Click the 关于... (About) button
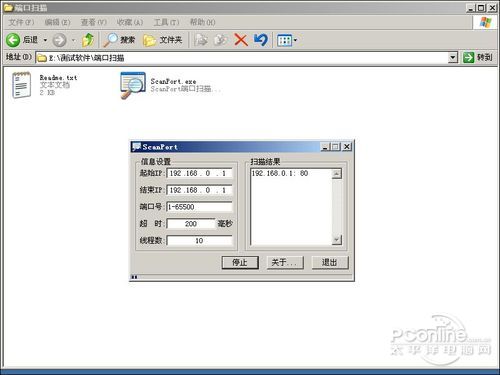The image size is (500, 375). pos(285,262)
